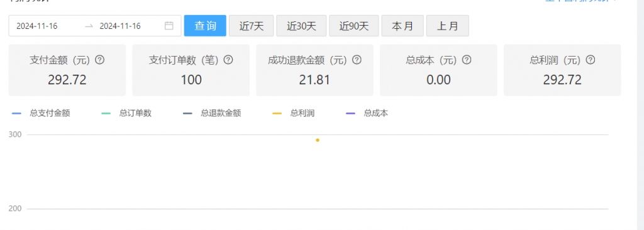Click the 支付订单数（笔） card title
The image size is (644, 230).
click(x=185, y=60)
